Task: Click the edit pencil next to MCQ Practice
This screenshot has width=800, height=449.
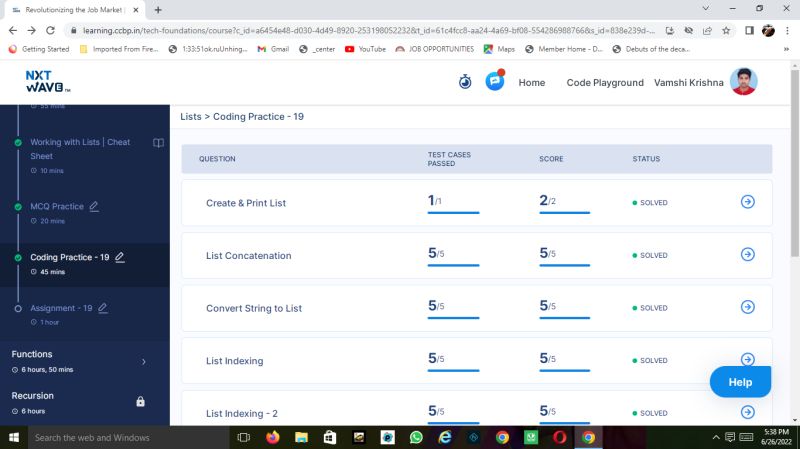Action: [x=94, y=206]
